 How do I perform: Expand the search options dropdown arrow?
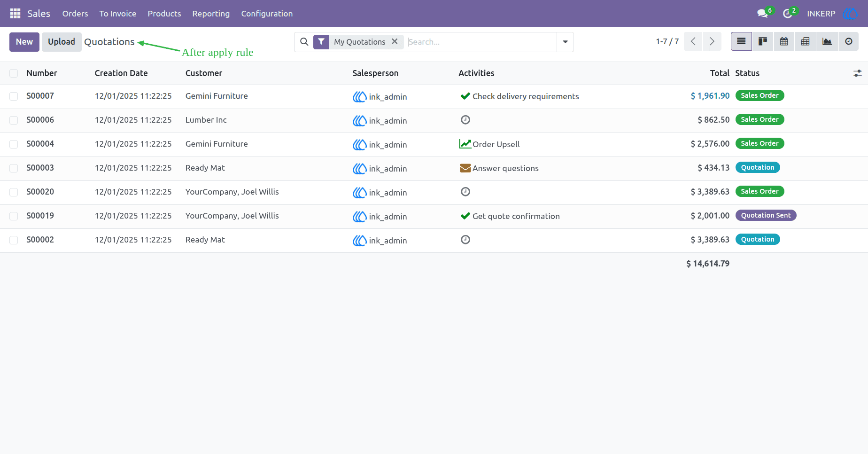pyautogui.click(x=565, y=42)
